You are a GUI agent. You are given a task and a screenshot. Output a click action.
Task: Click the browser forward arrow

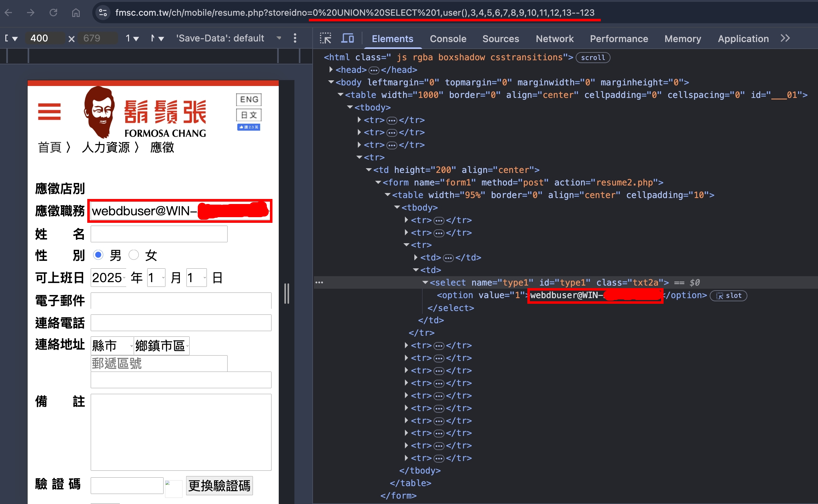pos(31,13)
